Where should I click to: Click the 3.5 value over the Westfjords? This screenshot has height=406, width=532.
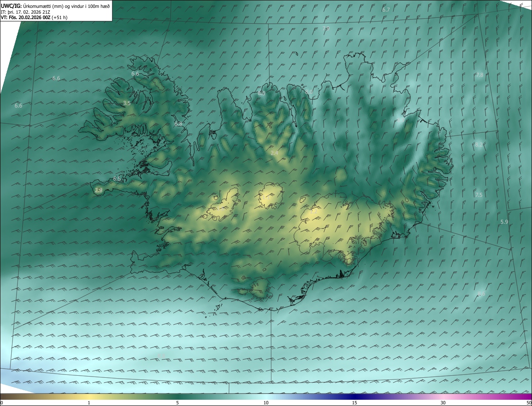point(127,103)
